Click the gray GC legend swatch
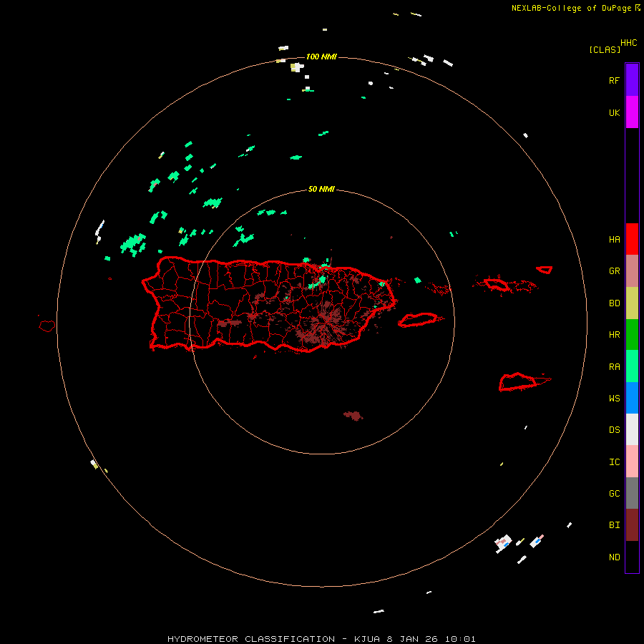This screenshot has height=644, width=644. pos(632,493)
